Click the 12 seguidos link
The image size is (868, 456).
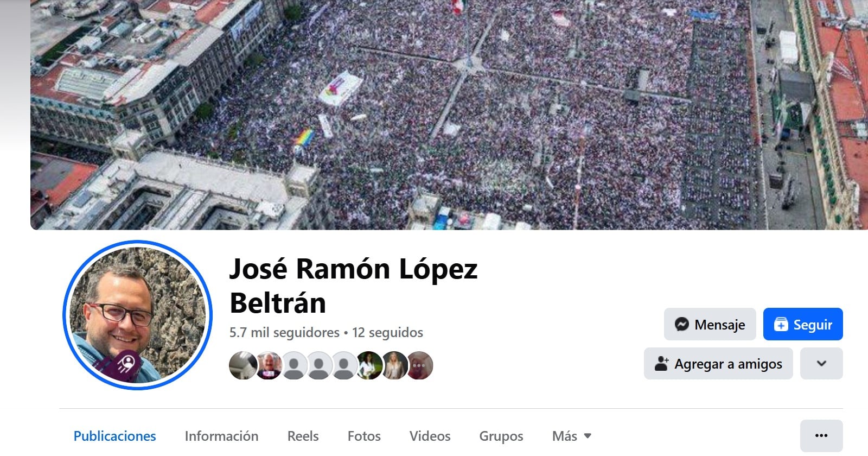[x=387, y=332]
